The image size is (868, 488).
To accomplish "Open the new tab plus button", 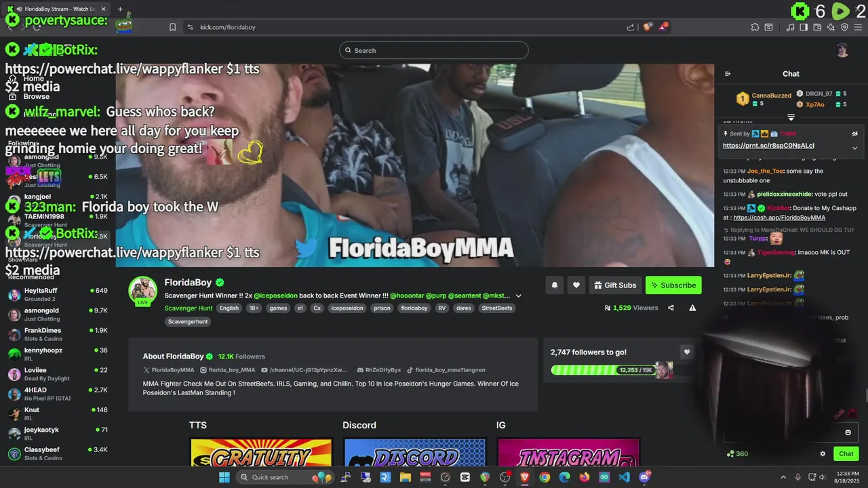I will [x=120, y=9].
